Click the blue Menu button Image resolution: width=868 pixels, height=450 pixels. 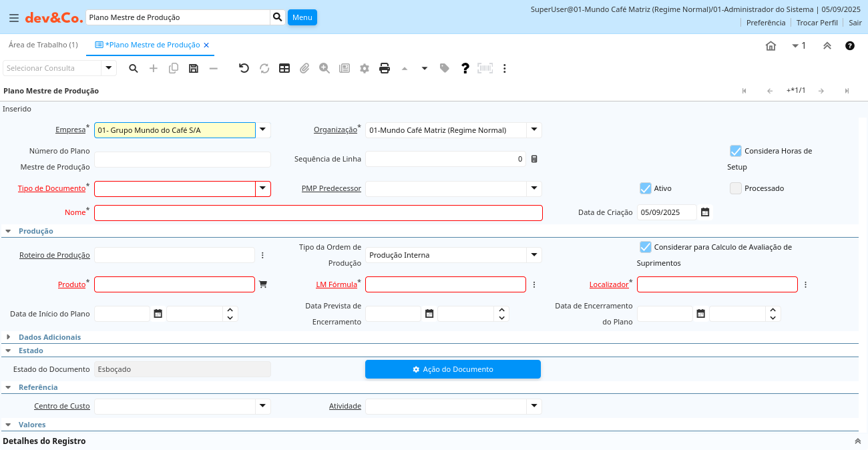[x=302, y=17]
